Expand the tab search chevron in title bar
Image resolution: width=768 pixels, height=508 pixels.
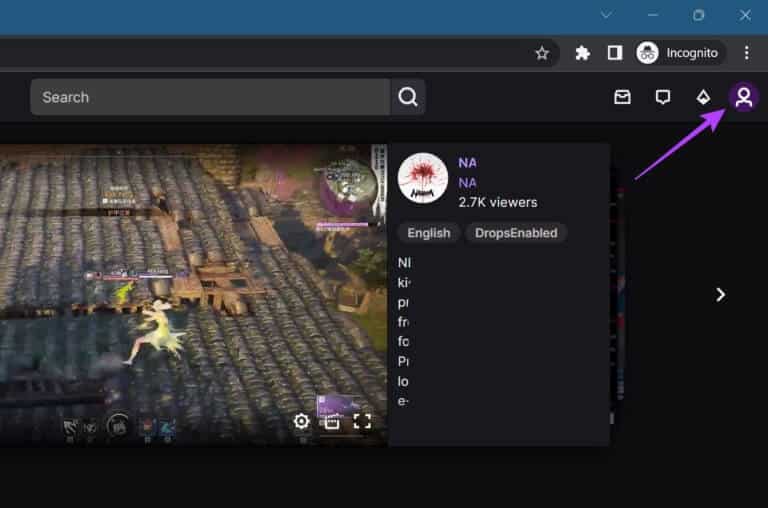click(606, 15)
